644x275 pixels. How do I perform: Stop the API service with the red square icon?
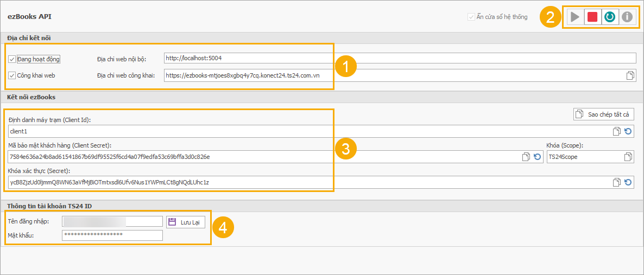[x=592, y=17]
